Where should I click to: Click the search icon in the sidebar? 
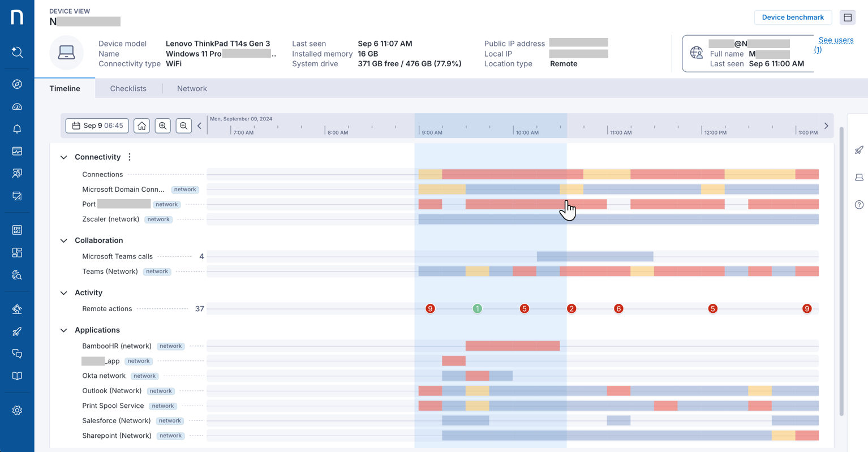tap(17, 52)
